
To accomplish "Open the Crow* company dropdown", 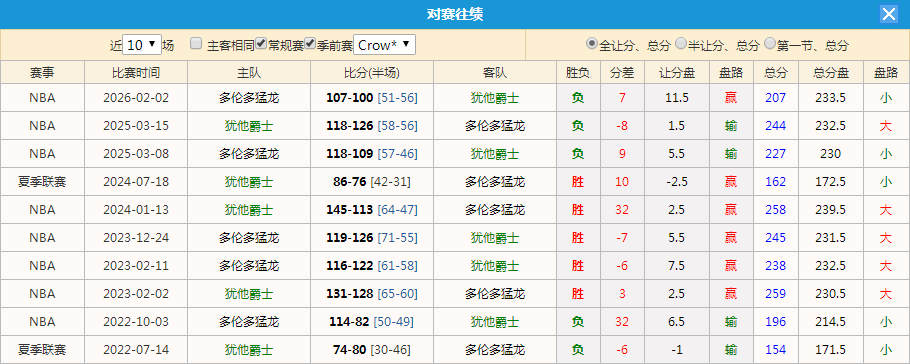I will [x=384, y=45].
